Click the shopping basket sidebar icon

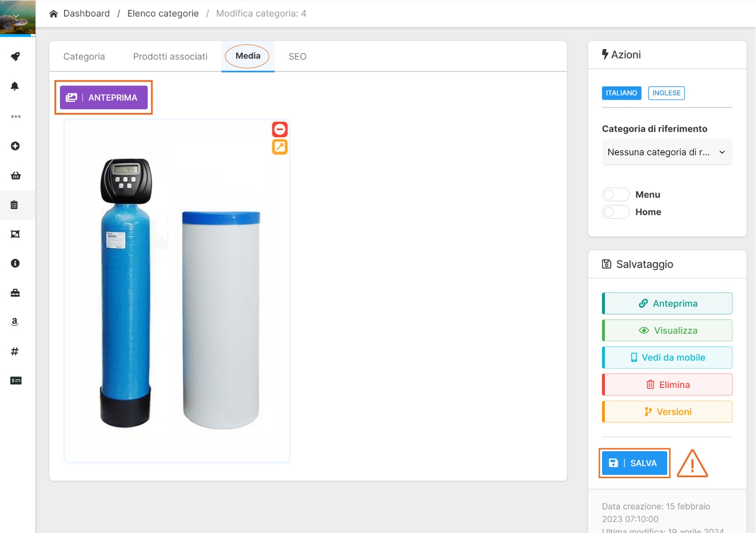tap(16, 175)
